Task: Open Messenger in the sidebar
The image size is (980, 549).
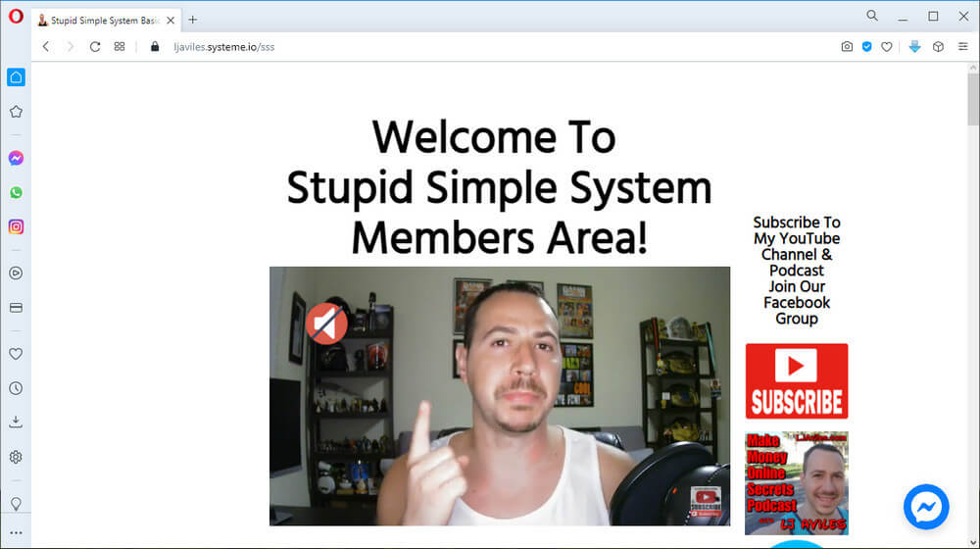Action: point(16,158)
